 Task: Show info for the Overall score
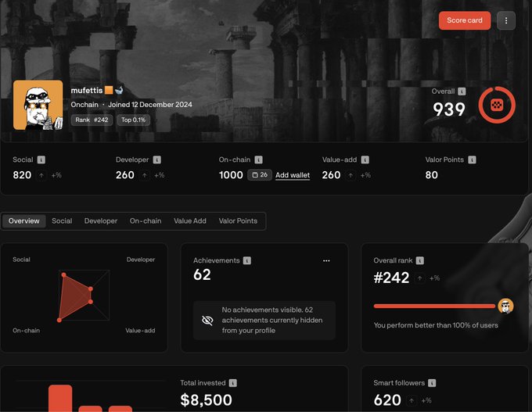[x=462, y=91]
